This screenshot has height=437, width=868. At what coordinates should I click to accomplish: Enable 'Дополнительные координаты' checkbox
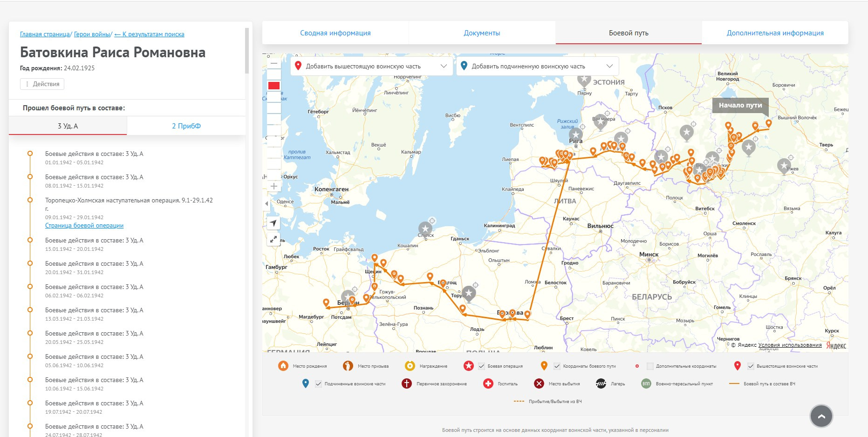[650, 366]
